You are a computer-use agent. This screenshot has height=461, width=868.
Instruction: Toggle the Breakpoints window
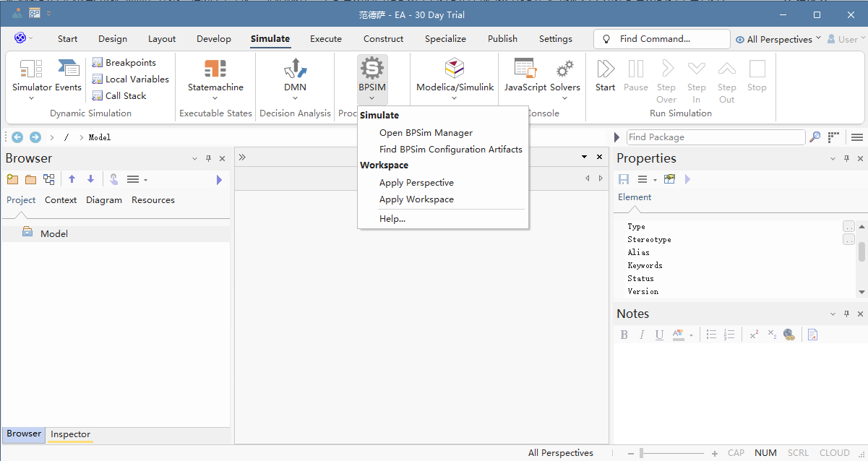pyautogui.click(x=124, y=63)
